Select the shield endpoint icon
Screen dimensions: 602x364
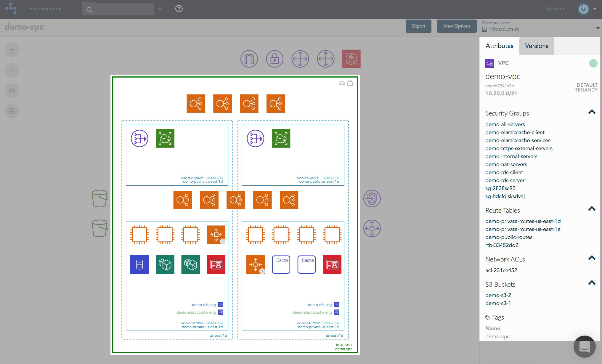click(x=372, y=198)
